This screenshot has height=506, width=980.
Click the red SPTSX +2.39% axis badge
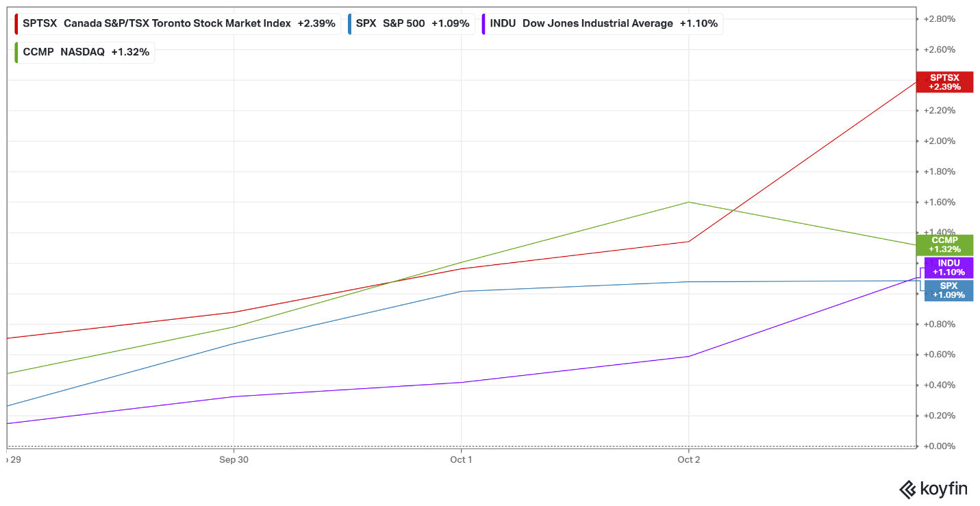(x=945, y=82)
